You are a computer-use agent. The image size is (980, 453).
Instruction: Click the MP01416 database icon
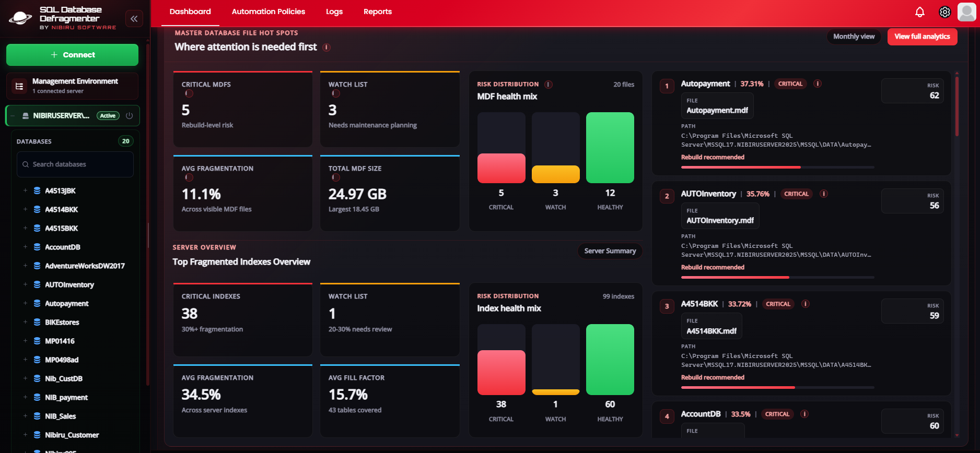click(x=37, y=341)
